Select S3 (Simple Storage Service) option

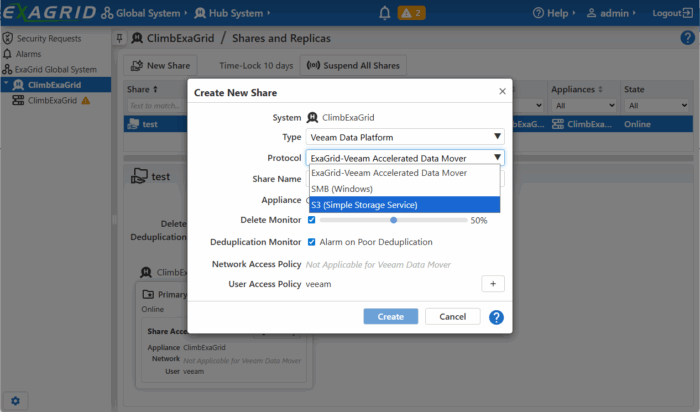(364, 205)
